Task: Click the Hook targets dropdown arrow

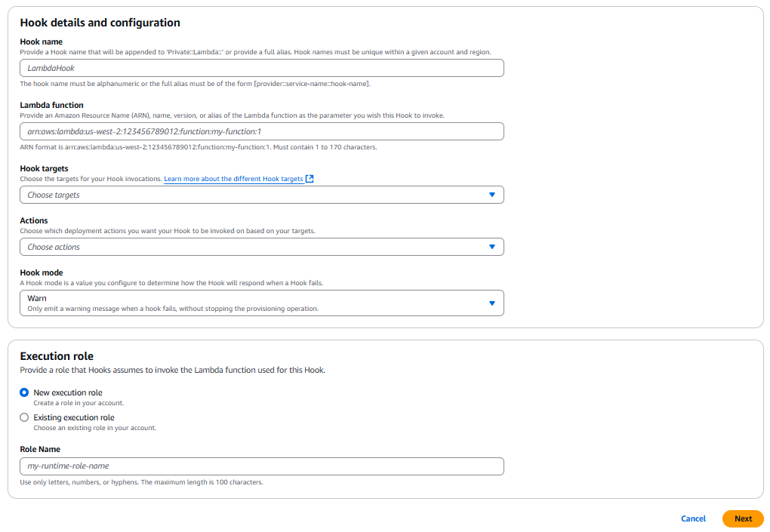Action: click(x=493, y=194)
